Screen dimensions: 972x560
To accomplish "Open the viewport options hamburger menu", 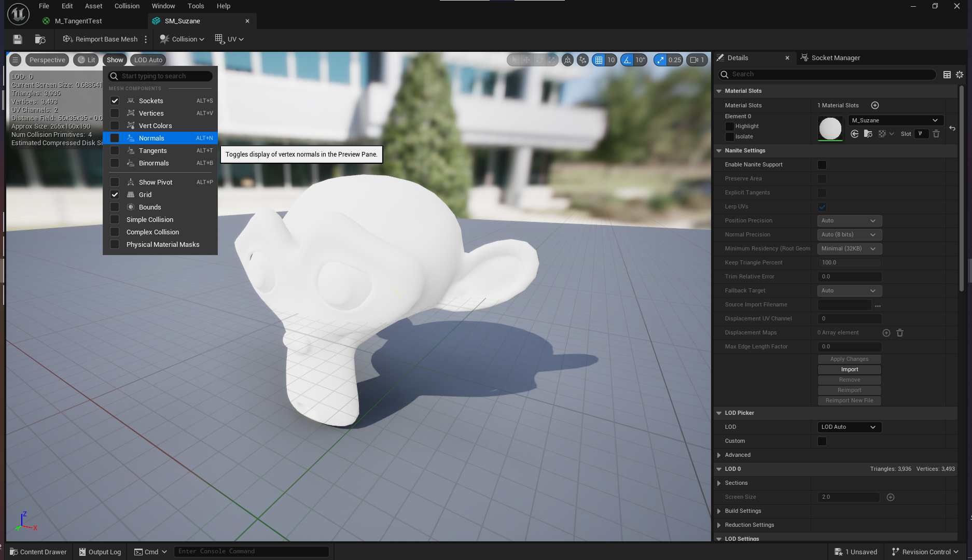I will click(x=16, y=60).
